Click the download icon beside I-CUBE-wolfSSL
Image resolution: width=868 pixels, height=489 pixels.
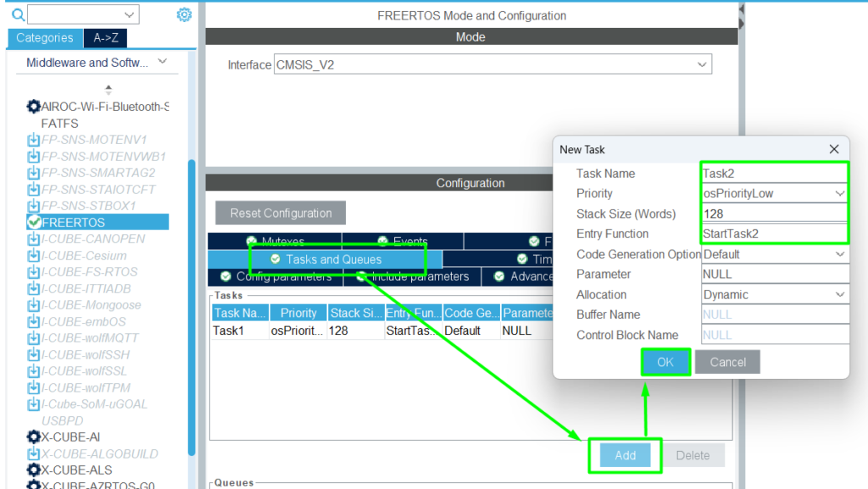(x=34, y=371)
